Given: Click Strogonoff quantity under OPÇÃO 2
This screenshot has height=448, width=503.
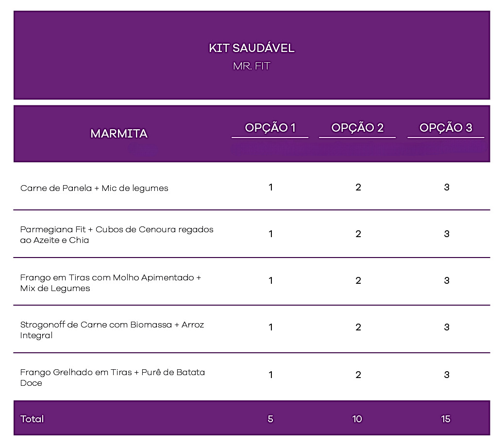Looking at the screenshot, I should click(358, 327).
